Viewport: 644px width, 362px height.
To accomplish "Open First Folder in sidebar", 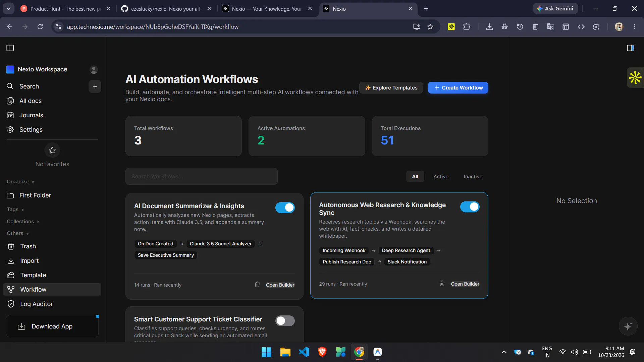I will point(52,195).
